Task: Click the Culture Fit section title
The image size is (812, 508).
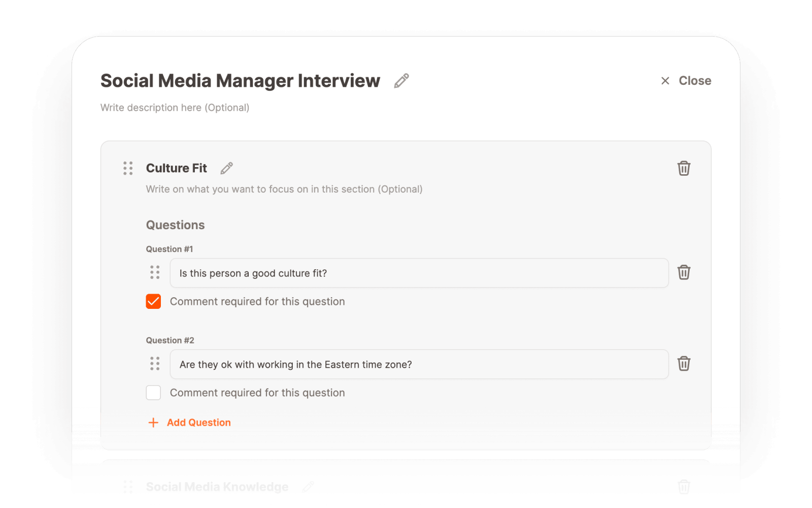Action: coord(177,168)
